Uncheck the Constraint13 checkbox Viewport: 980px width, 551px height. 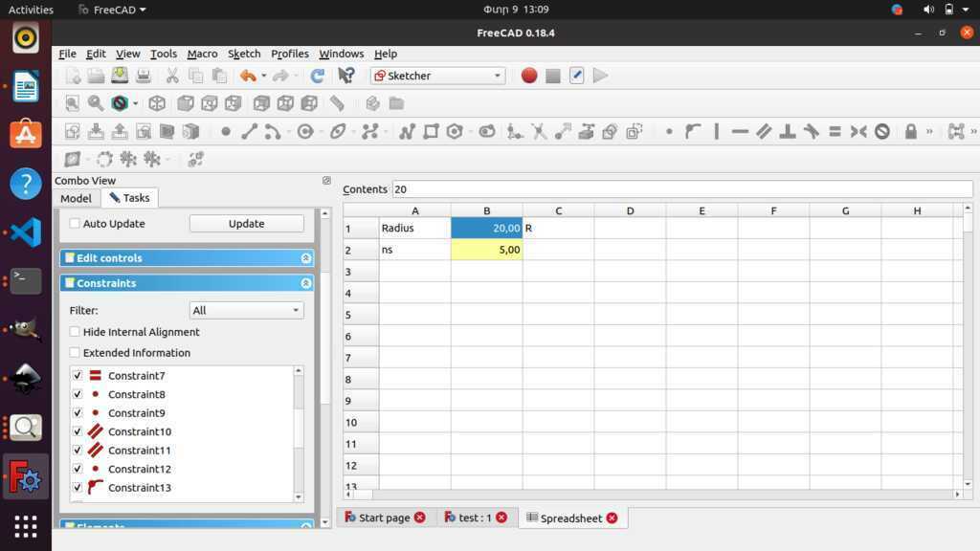pyautogui.click(x=78, y=487)
